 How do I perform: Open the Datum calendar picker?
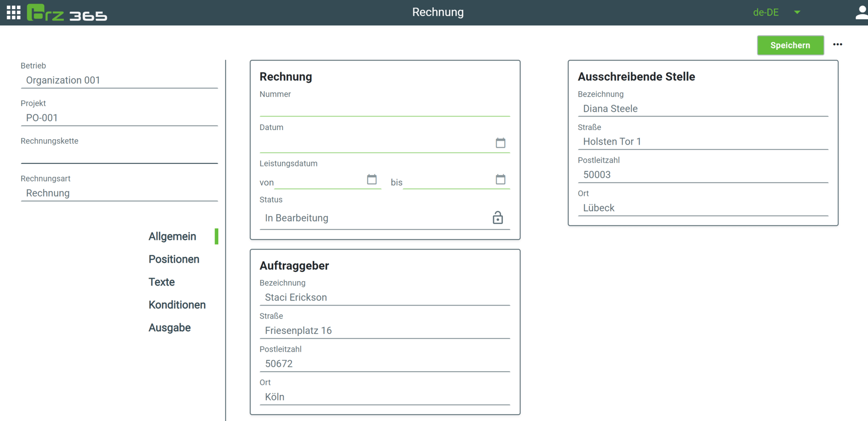(500, 143)
